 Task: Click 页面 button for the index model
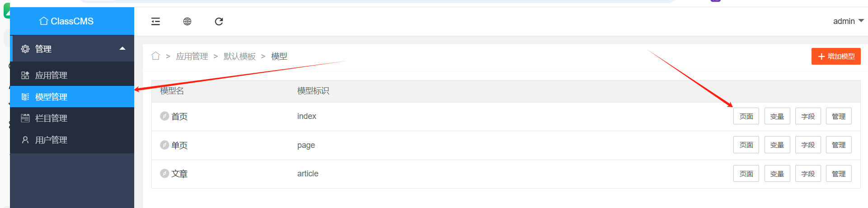coord(746,116)
